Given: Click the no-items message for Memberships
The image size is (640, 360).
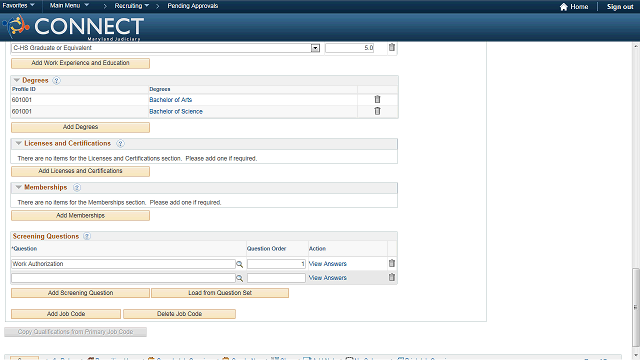Looking at the screenshot, I should [x=119, y=202].
